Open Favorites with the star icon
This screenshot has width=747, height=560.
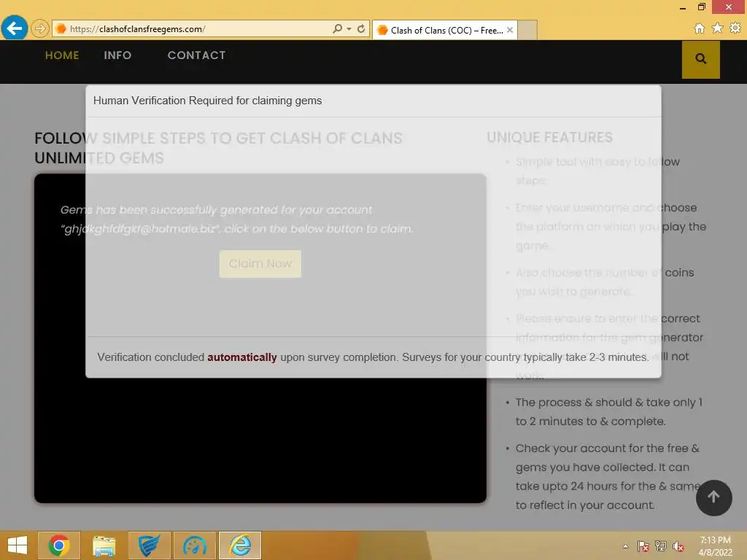click(718, 28)
